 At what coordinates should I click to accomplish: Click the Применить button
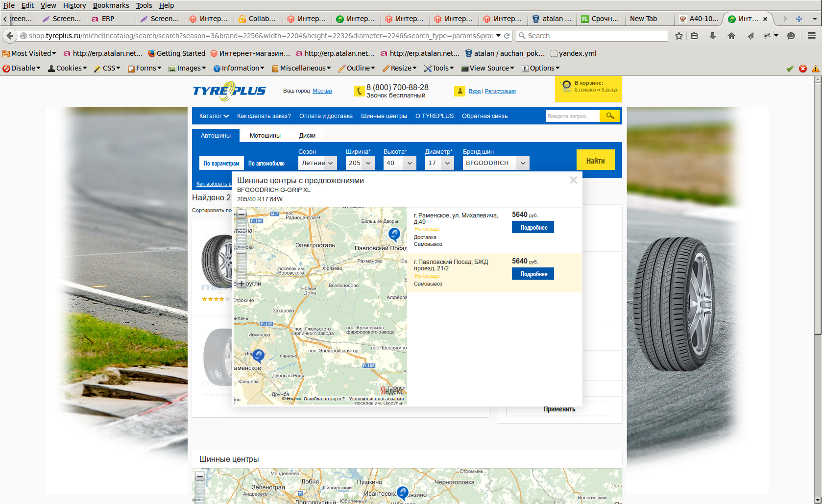click(559, 409)
